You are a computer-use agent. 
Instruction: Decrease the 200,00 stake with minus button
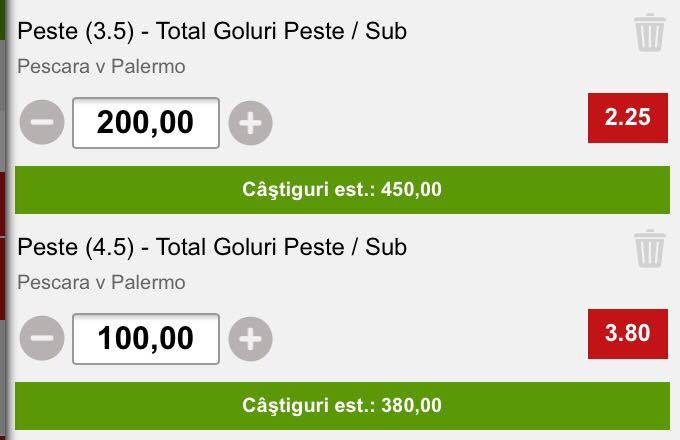[x=42, y=122]
